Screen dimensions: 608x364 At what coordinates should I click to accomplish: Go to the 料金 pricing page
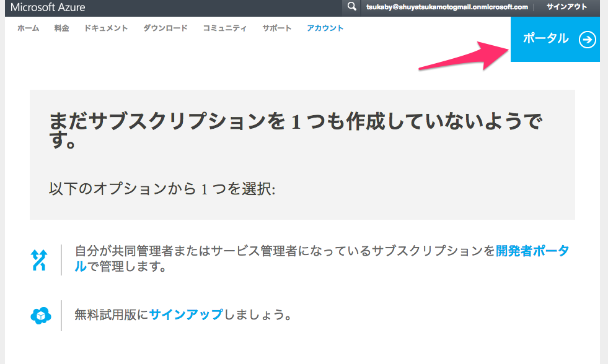[61, 28]
